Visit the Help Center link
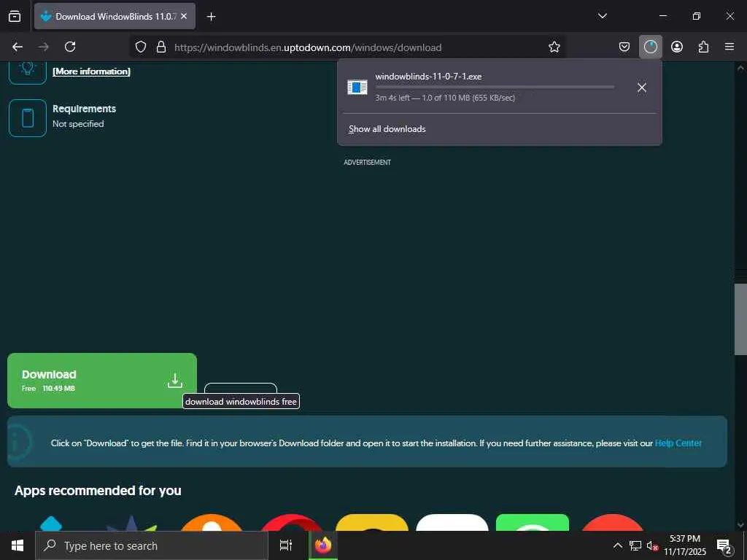 [x=678, y=443]
